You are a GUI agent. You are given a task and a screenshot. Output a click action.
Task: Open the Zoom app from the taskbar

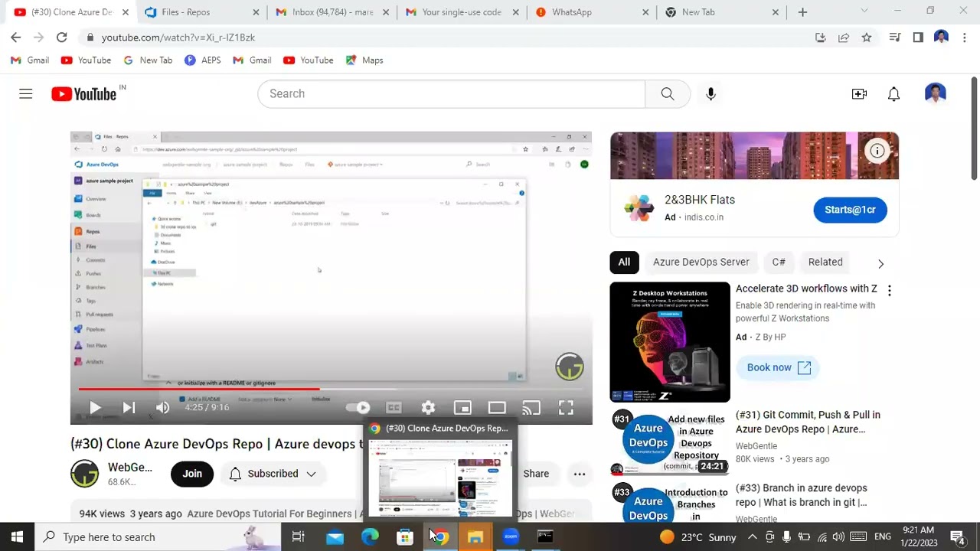(511, 537)
